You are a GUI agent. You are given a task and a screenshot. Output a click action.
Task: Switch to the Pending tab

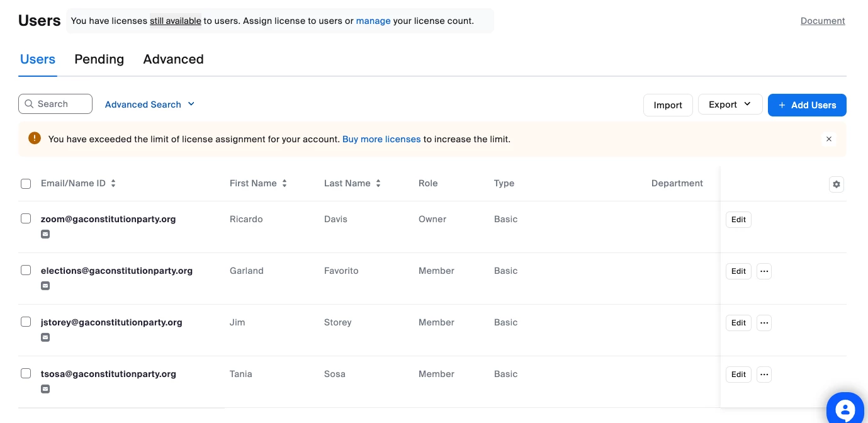coord(99,59)
